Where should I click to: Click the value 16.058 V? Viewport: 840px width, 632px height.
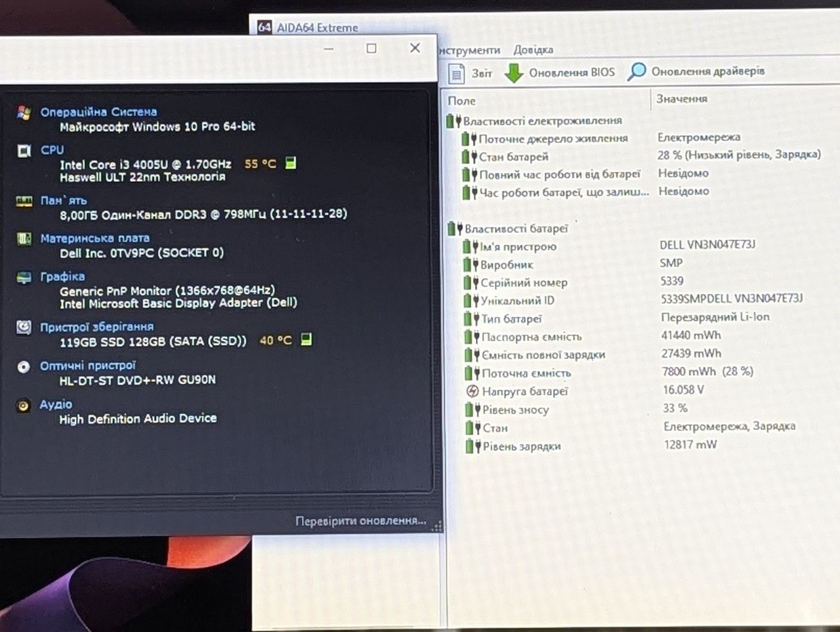click(x=683, y=390)
